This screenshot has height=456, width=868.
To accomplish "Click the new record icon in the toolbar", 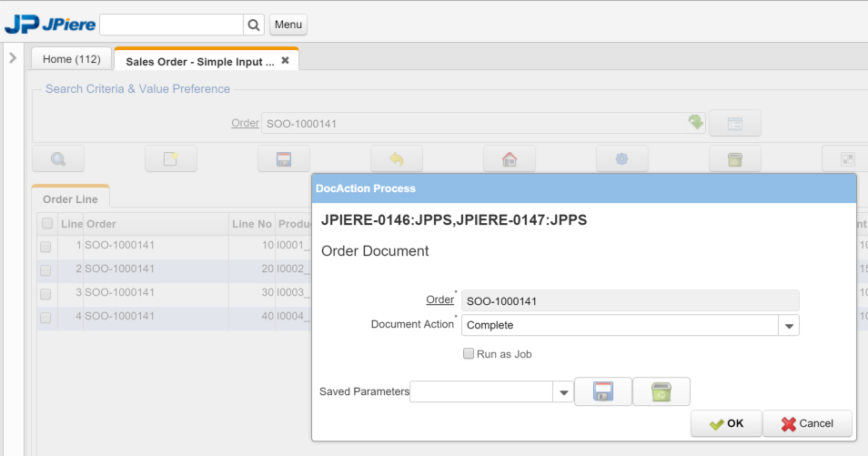I will click(x=171, y=159).
